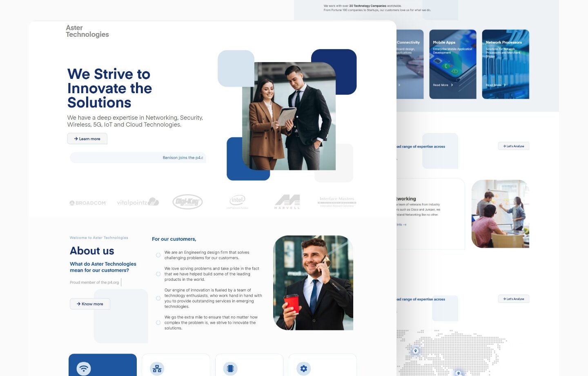Toggle the circle beside the Engineering design statement
This screenshot has width=588, height=376.
click(x=158, y=255)
